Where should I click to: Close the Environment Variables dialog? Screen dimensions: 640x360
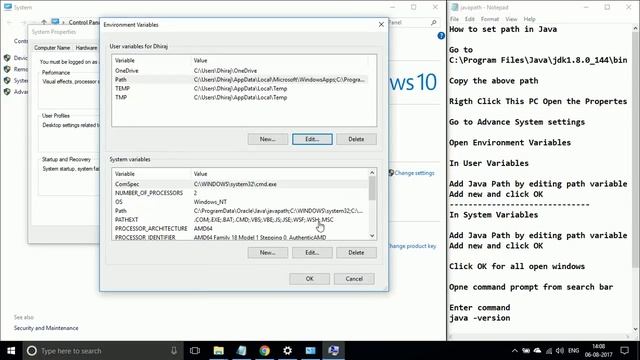[381, 24]
